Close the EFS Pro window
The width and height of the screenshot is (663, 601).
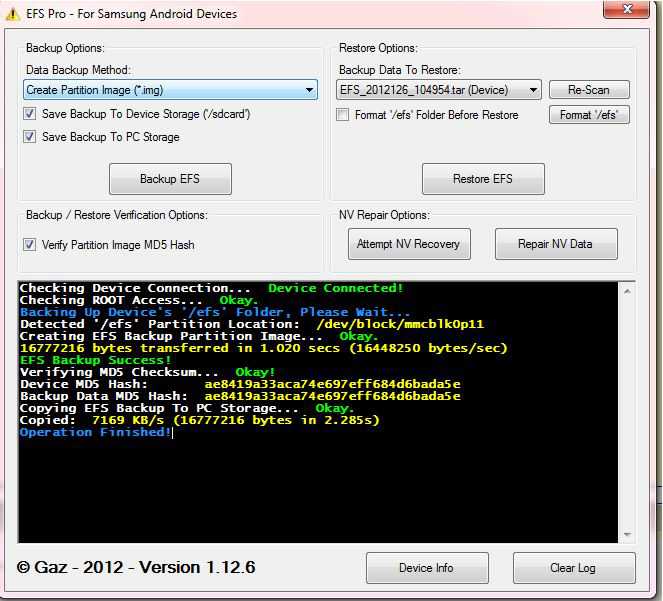[628, 10]
